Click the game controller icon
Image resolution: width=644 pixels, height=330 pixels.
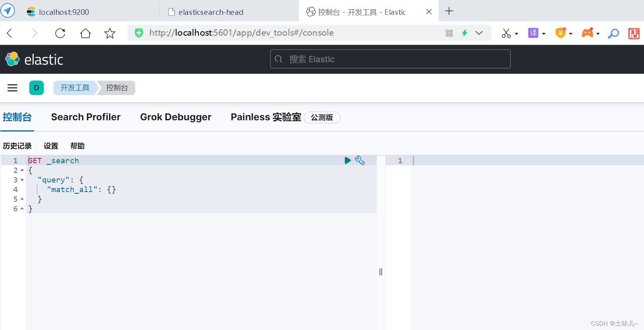587,33
